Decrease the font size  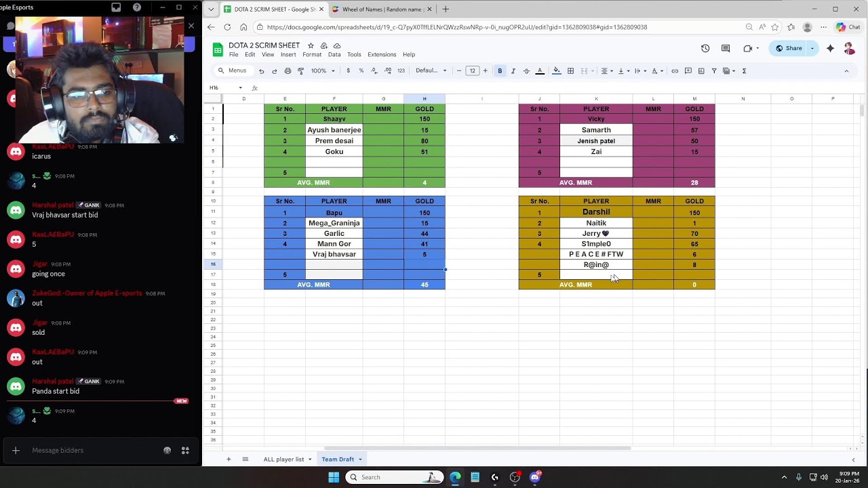(459, 70)
